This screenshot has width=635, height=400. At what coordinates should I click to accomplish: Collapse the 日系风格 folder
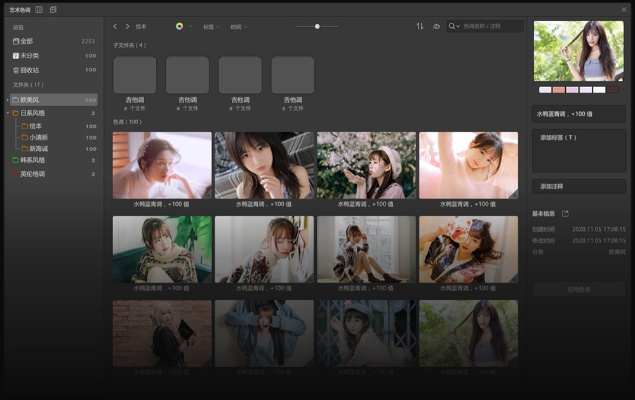click(8, 113)
